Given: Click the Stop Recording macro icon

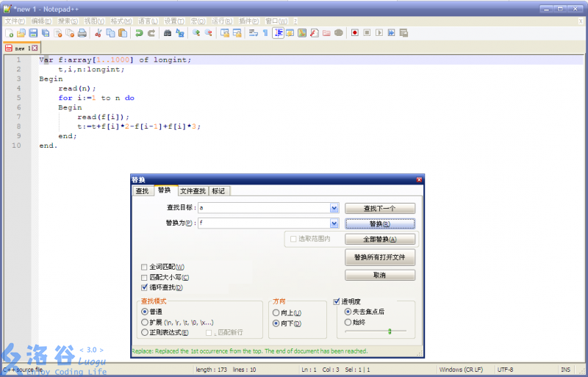Looking at the screenshot, I should click(x=367, y=33).
